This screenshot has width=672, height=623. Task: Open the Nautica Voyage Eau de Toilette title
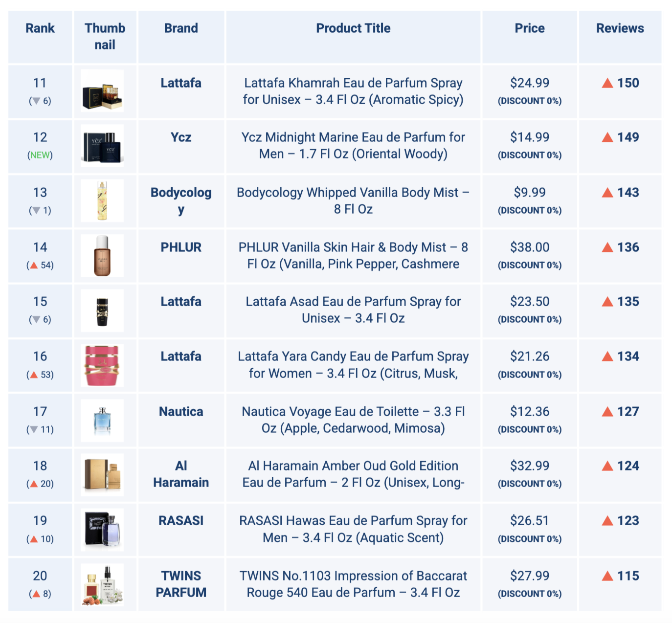coord(353,420)
